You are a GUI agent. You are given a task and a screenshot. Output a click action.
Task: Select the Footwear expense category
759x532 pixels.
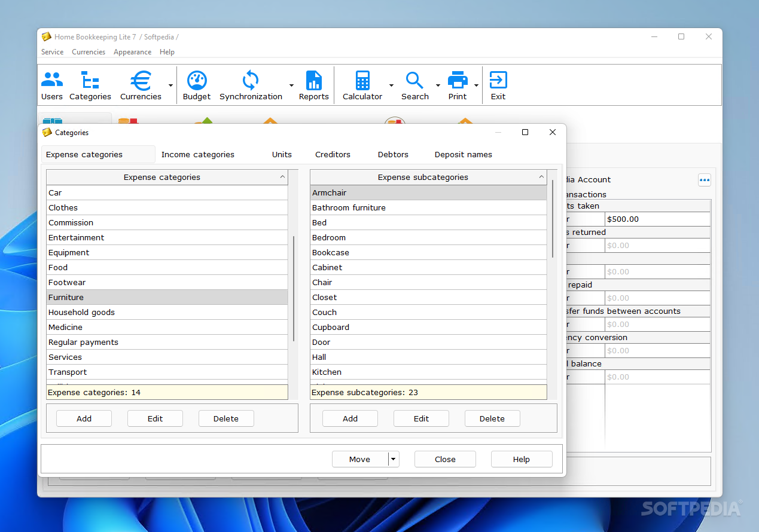167,282
